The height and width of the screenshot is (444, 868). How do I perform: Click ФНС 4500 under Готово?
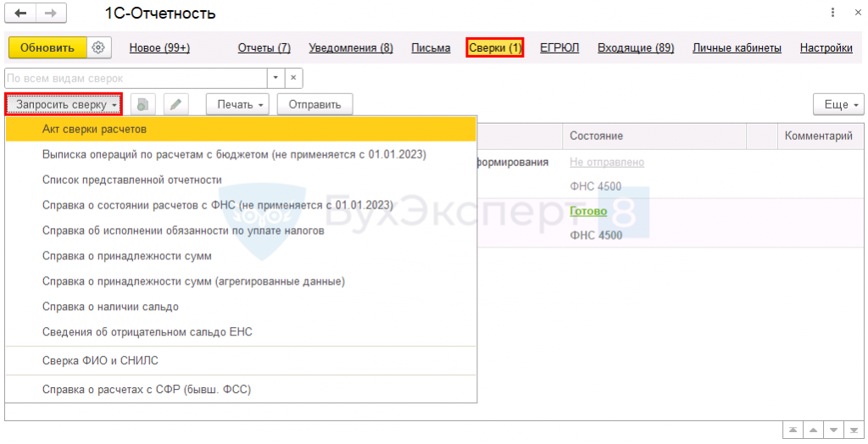click(596, 236)
